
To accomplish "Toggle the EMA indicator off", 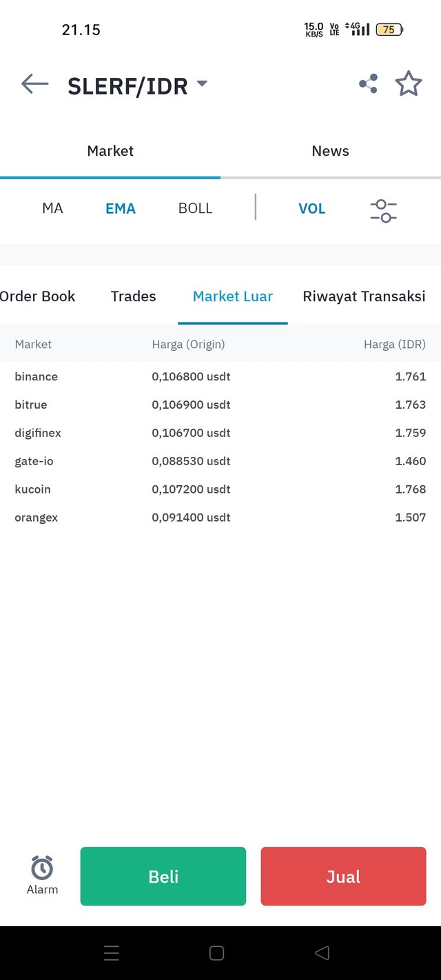I will (x=121, y=208).
